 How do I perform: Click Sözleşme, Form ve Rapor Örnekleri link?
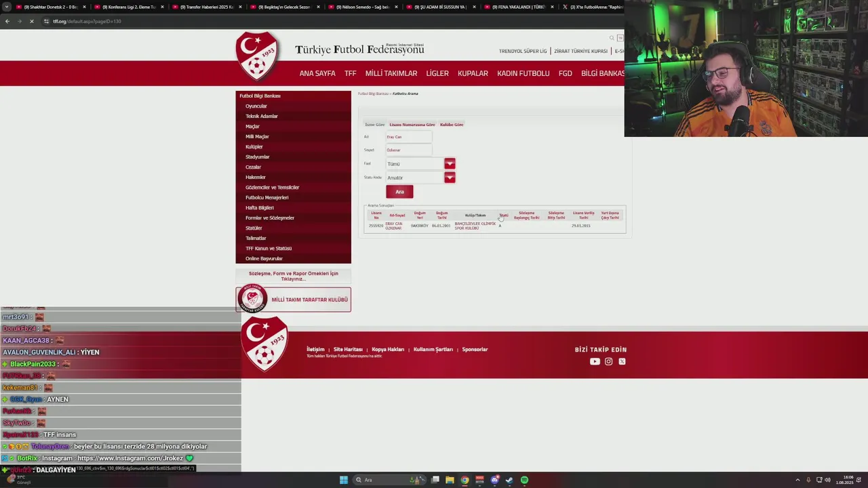(293, 276)
